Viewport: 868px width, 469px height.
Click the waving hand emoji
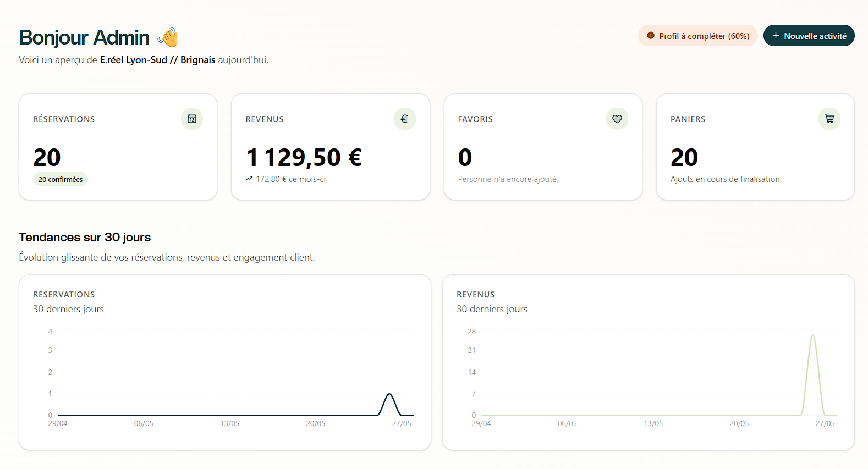tap(168, 37)
